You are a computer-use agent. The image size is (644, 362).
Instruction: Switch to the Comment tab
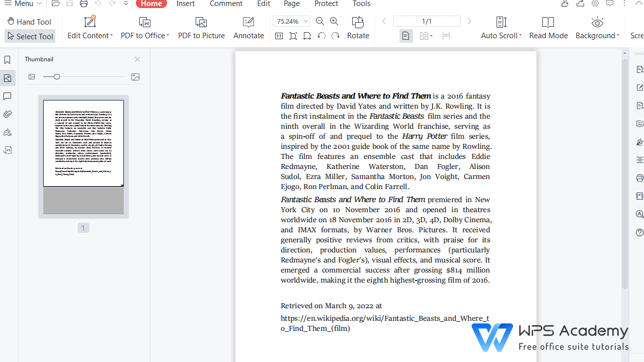pyautogui.click(x=226, y=4)
